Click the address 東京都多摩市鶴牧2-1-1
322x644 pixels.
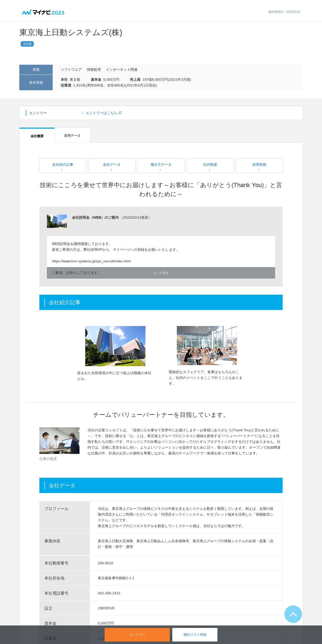point(116,578)
